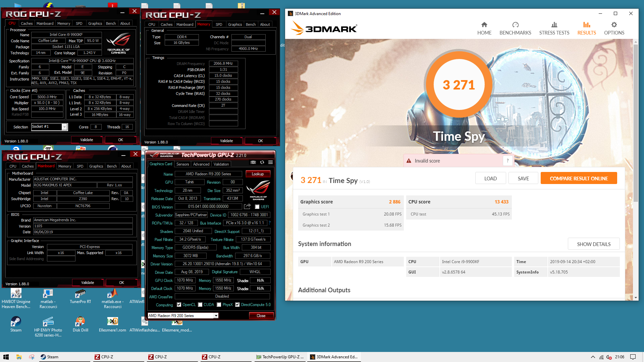Open Ellesmere1.rom desktop file
The image size is (644, 362).
pos(112,324)
